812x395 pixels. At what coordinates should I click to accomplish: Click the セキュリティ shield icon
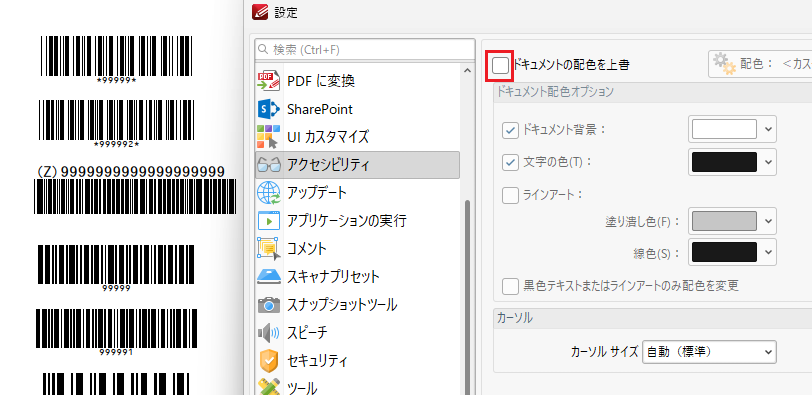click(268, 360)
